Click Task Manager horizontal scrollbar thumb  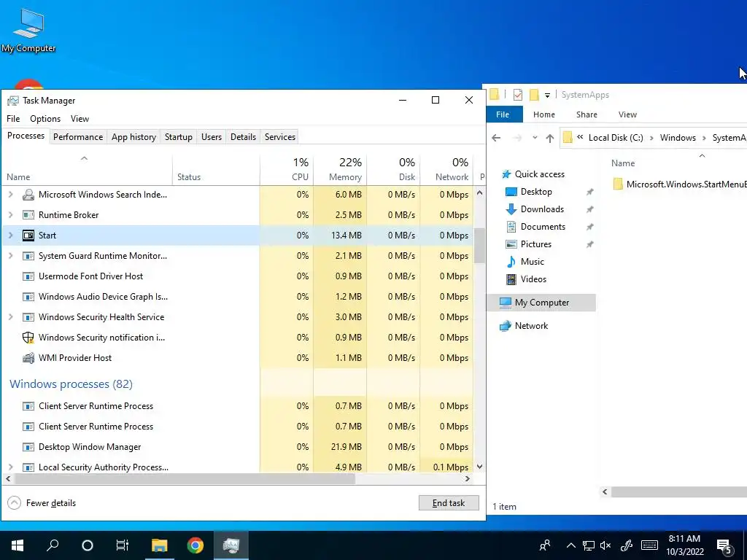pyautogui.click(x=184, y=479)
